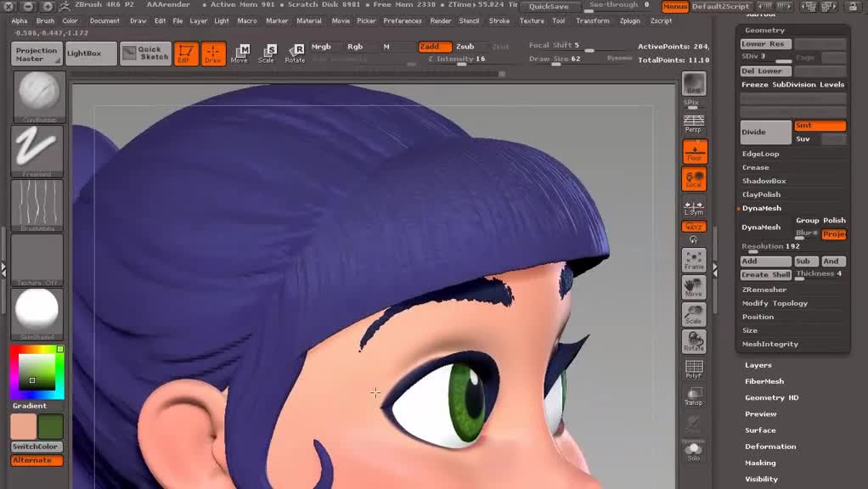Click the Create Shell button
Screen dimensions: 868x489
coord(765,275)
